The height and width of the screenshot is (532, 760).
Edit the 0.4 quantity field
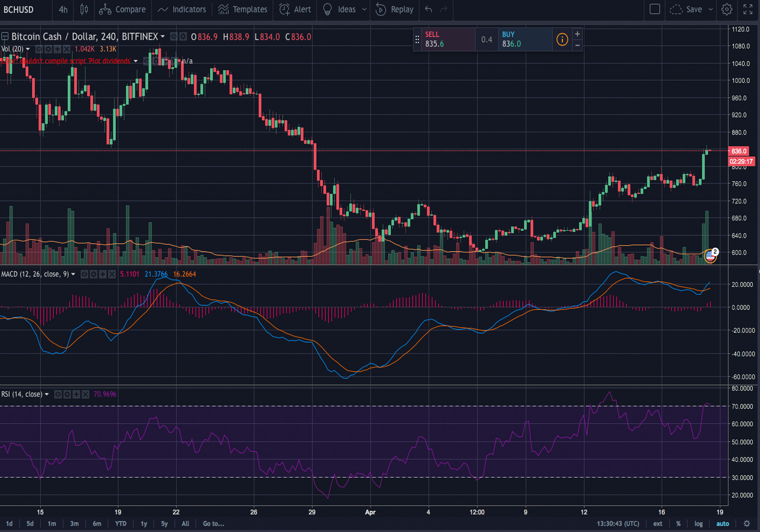pyautogui.click(x=487, y=40)
